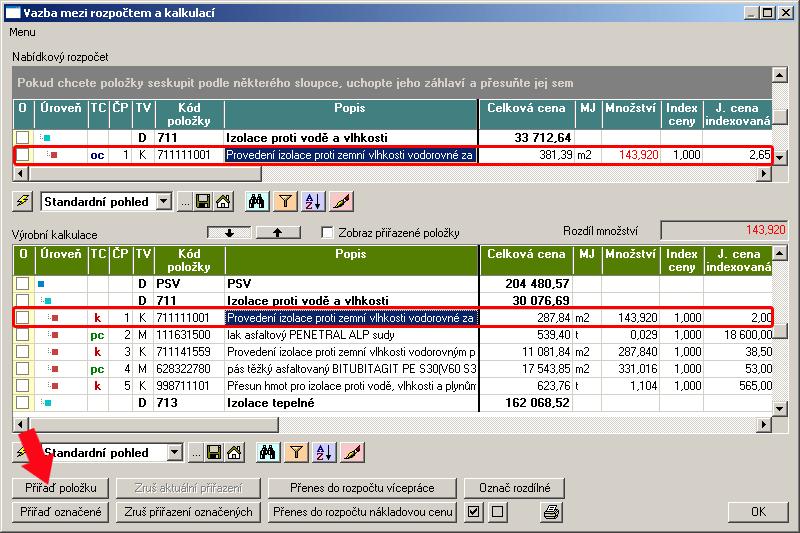Click Přiřaď položku button
Image resolution: width=800 pixels, height=533 pixels.
[61, 488]
